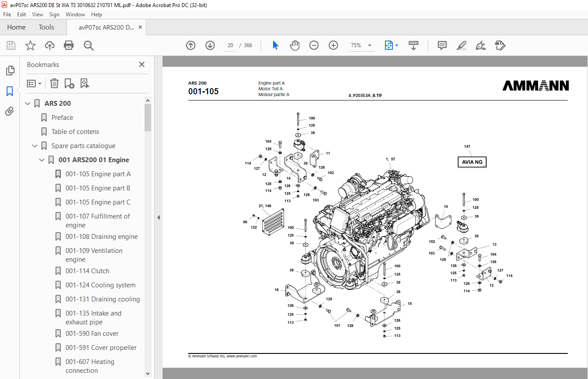588x379 pixels.
Task: Open the bookmarks Options menu dropdown
Action: (x=34, y=83)
